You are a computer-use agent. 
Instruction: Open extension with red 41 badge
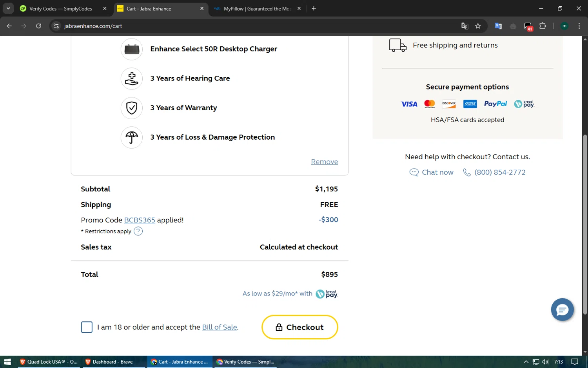[528, 26]
